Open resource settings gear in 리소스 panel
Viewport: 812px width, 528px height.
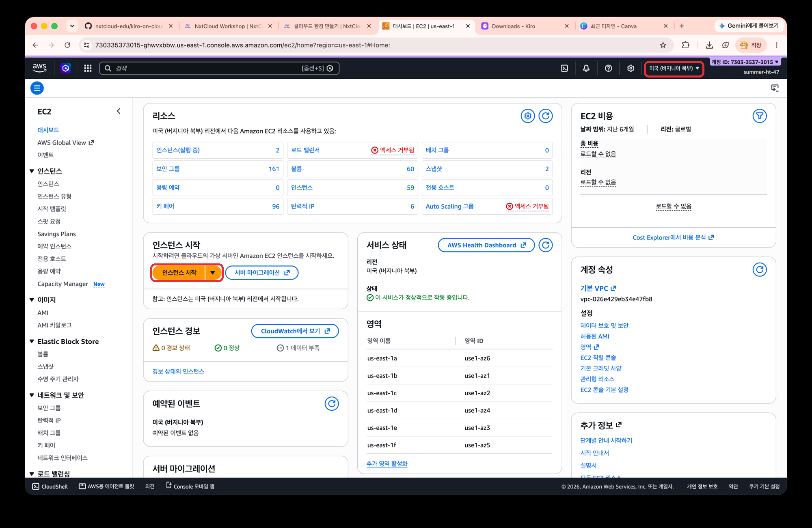coord(528,116)
